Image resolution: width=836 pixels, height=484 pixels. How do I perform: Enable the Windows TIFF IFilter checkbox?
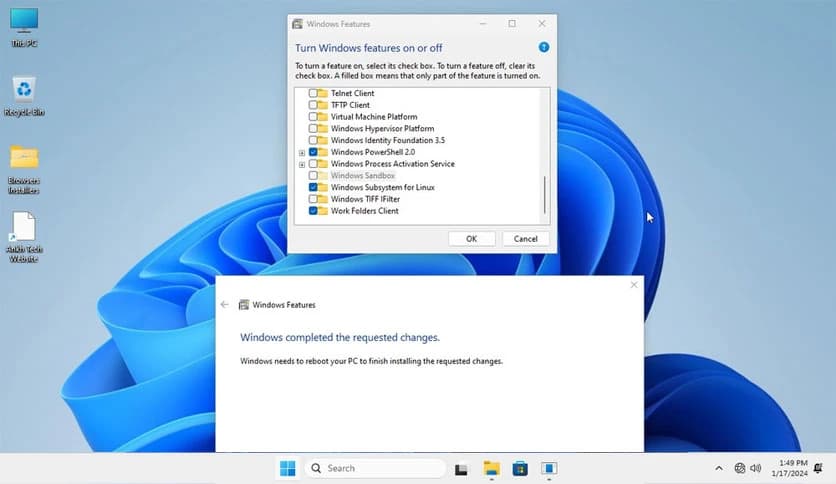[313, 199]
